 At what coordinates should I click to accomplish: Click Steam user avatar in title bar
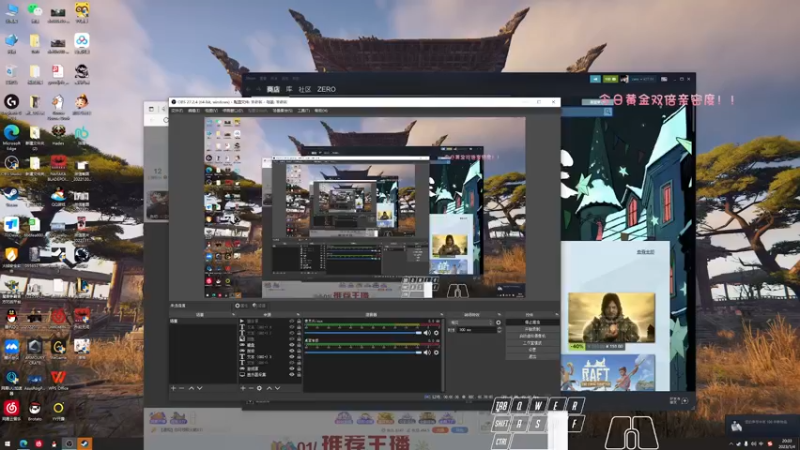624,79
